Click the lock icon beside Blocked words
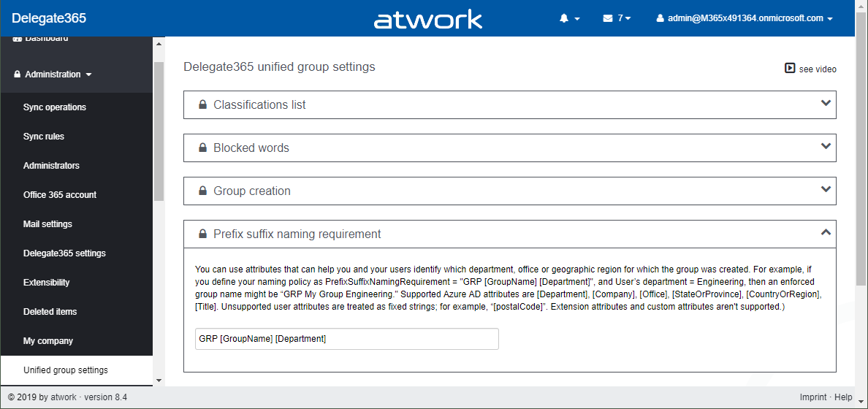 point(202,148)
